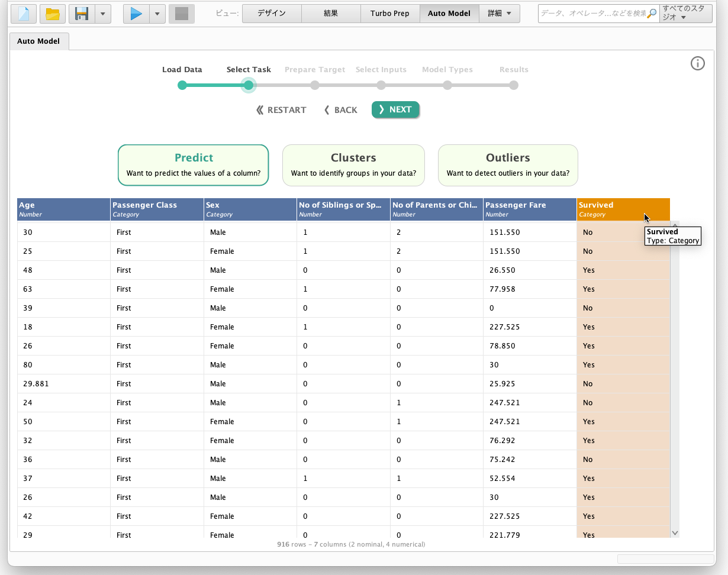
Task: Switch to the 結果 view
Action: click(x=331, y=13)
